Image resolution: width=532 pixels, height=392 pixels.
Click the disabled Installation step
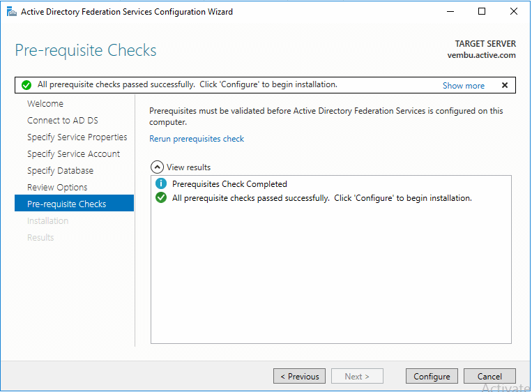tap(47, 220)
